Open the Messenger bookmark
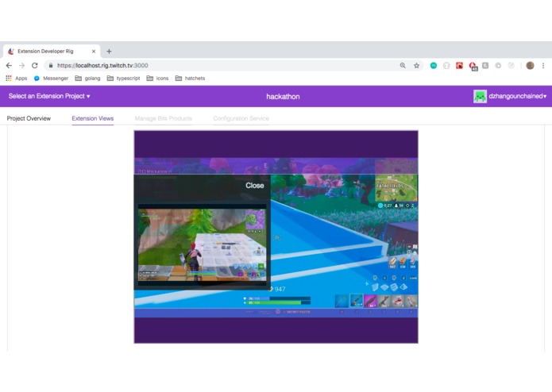This screenshot has height=392, width=552. tap(51, 78)
